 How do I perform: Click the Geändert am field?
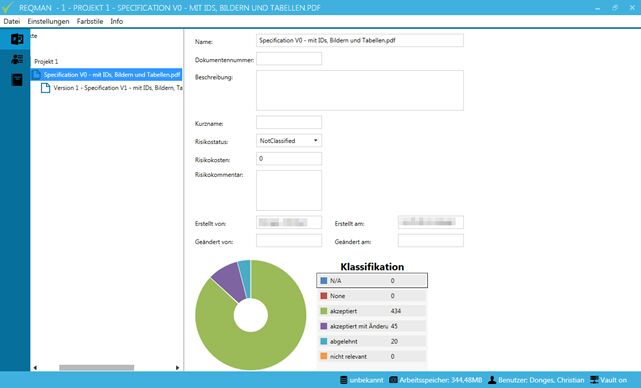[x=431, y=241]
